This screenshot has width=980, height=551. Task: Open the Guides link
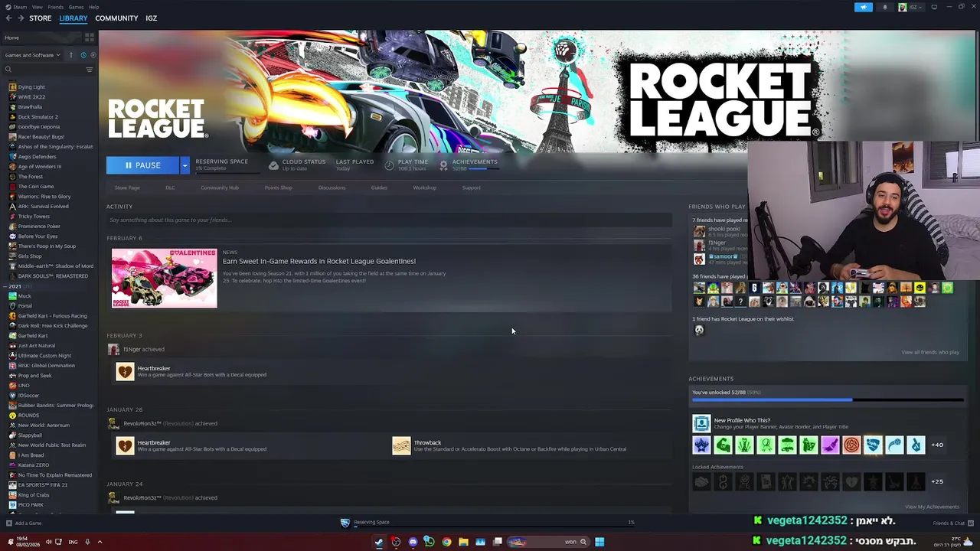[x=379, y=187]
